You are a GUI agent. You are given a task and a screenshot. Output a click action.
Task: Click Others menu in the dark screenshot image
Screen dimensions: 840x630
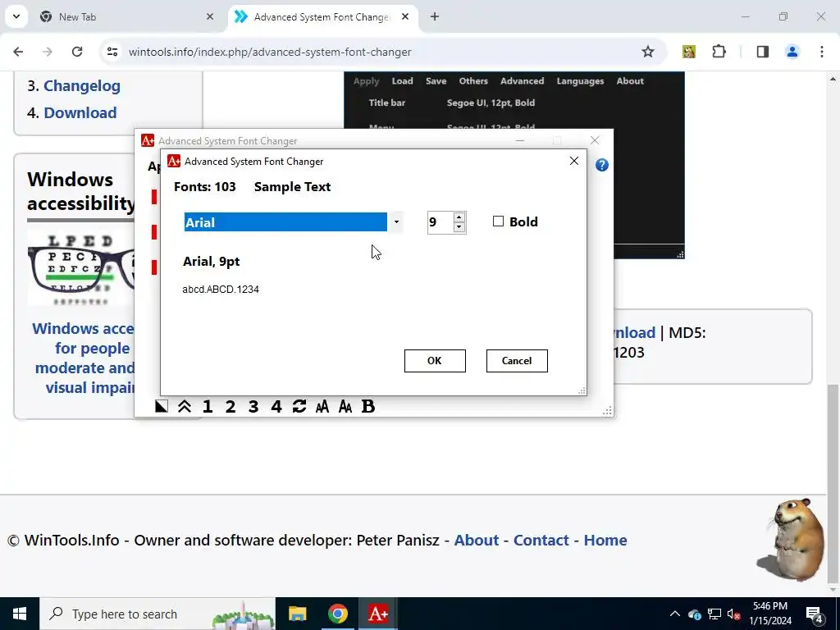(473, 81)
